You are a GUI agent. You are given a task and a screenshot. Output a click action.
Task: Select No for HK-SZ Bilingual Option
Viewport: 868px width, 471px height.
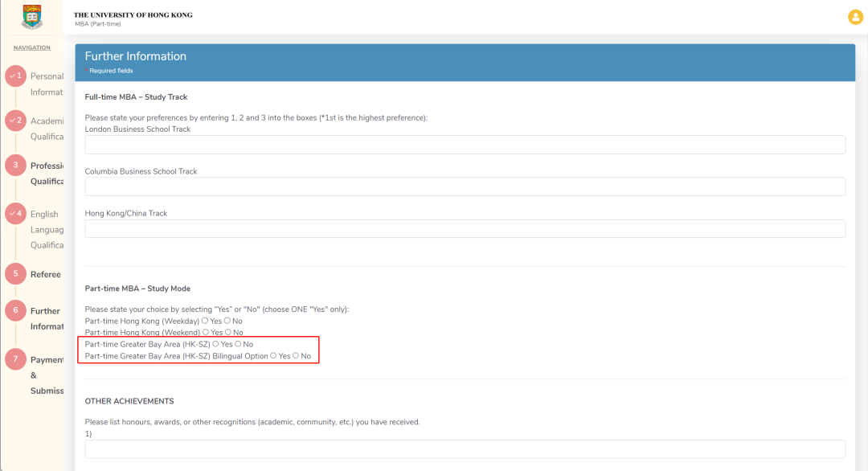click(296, 355)
